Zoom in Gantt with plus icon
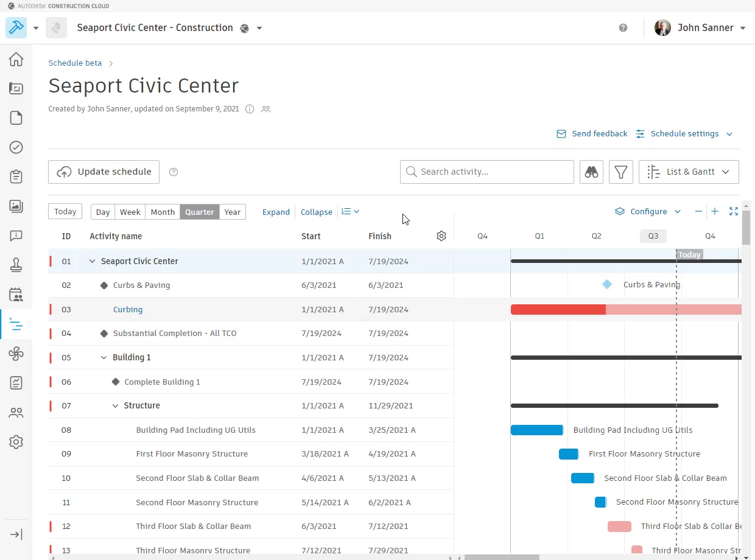Image resolution: width=755 pixels, height=560 pixels. click(715, 212)
